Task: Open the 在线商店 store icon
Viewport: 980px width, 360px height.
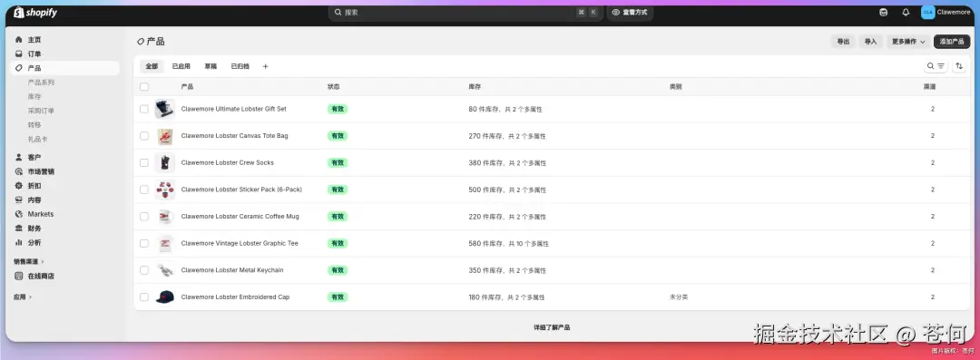Action: click(19, 277)
